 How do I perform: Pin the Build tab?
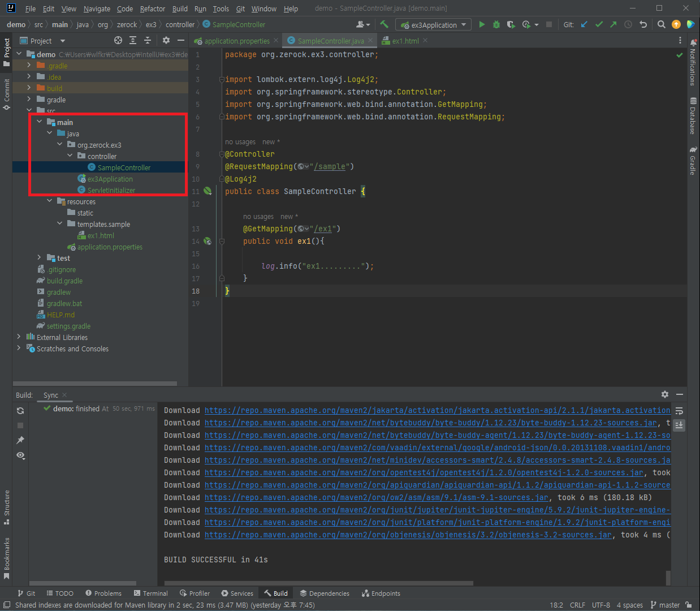(x=20, y=440)
